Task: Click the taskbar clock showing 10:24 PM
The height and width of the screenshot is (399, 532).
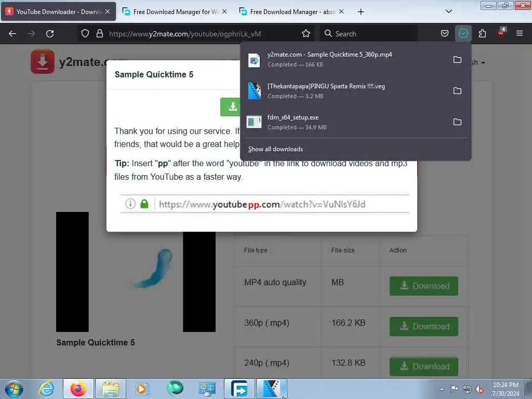Action: pyautogui.click(x=506, y=389)
